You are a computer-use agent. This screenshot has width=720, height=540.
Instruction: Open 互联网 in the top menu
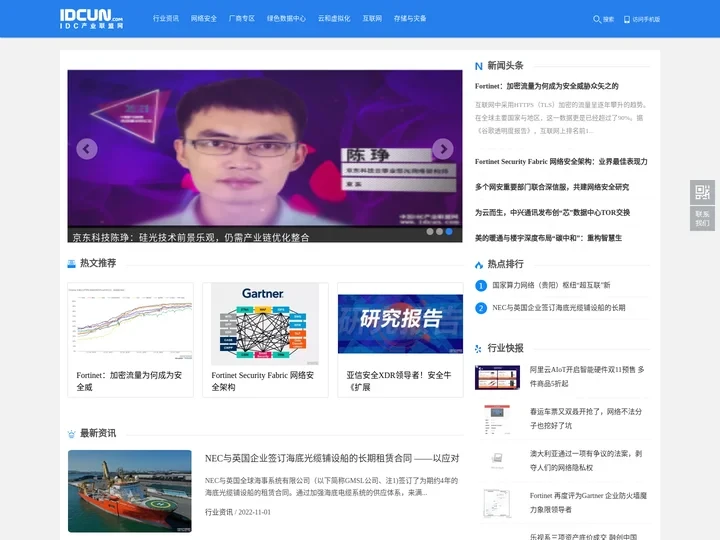tap(372, 18)
